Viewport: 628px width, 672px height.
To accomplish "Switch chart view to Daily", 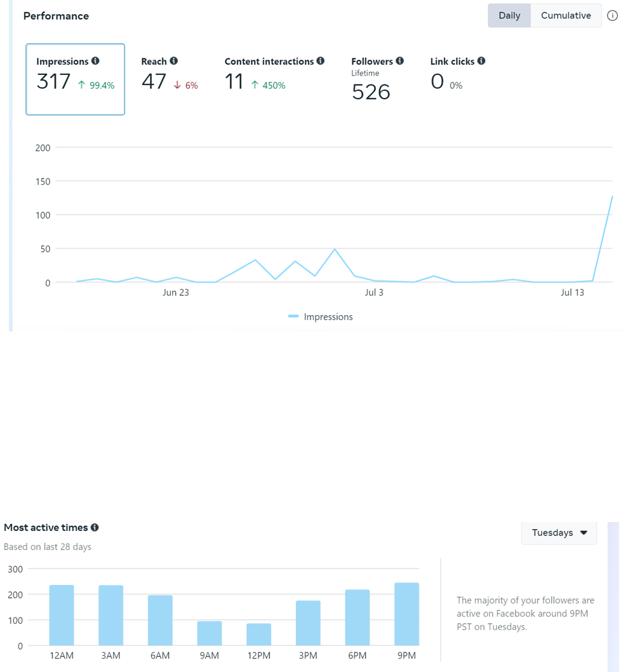I will tap(509, 15).
